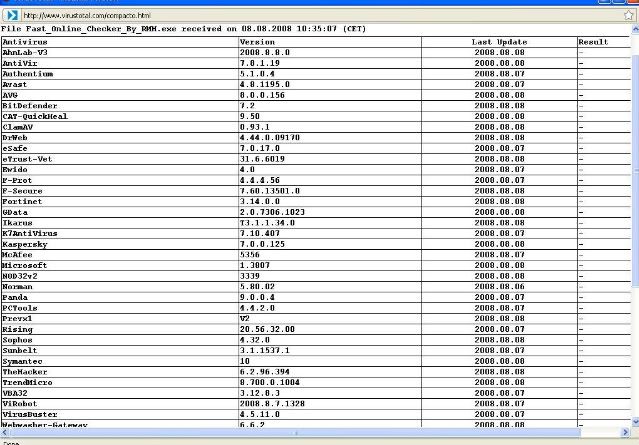
Task: Click the vertical scrollbar thumb
Action: pyautogui.click(x=635, y=171)
